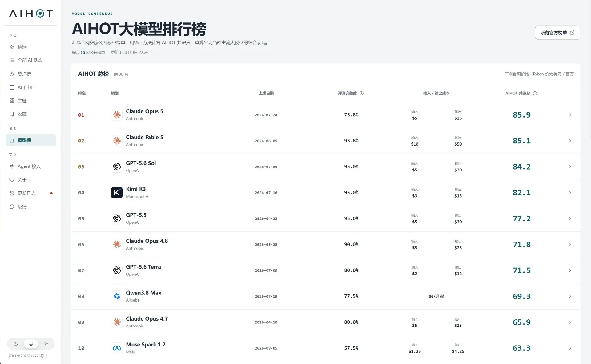Click the Claude Opus 4.7 Anthropic logo
Viewport: 591px width, 364px height.
coord(117,322)
